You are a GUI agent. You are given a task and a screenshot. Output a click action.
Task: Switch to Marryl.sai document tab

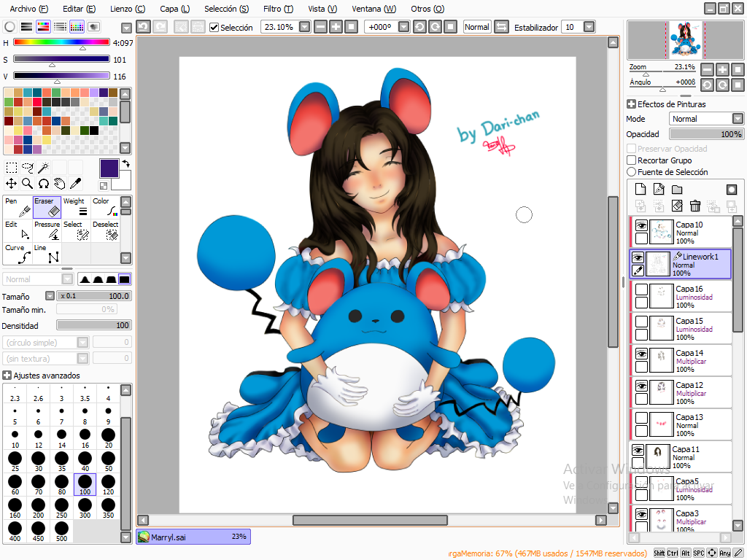click(193, 537)
